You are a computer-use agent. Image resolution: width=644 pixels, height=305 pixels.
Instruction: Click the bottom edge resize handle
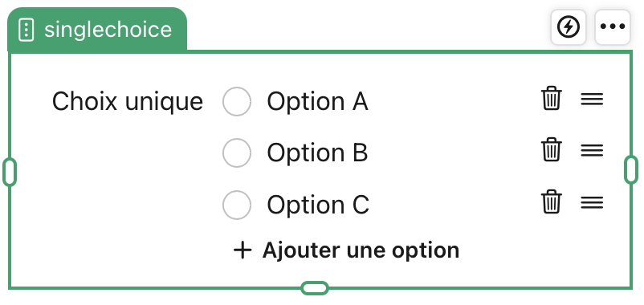point(315,288)
